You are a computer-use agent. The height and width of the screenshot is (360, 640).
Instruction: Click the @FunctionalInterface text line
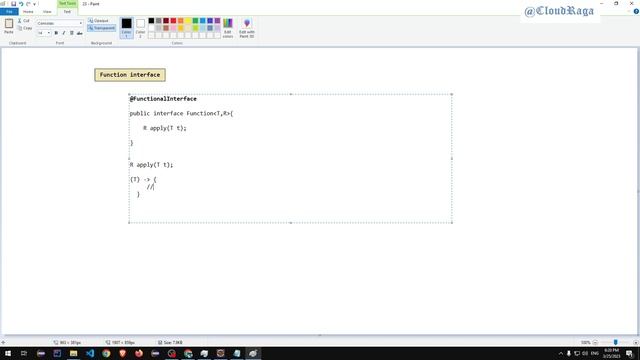[163, 99]
